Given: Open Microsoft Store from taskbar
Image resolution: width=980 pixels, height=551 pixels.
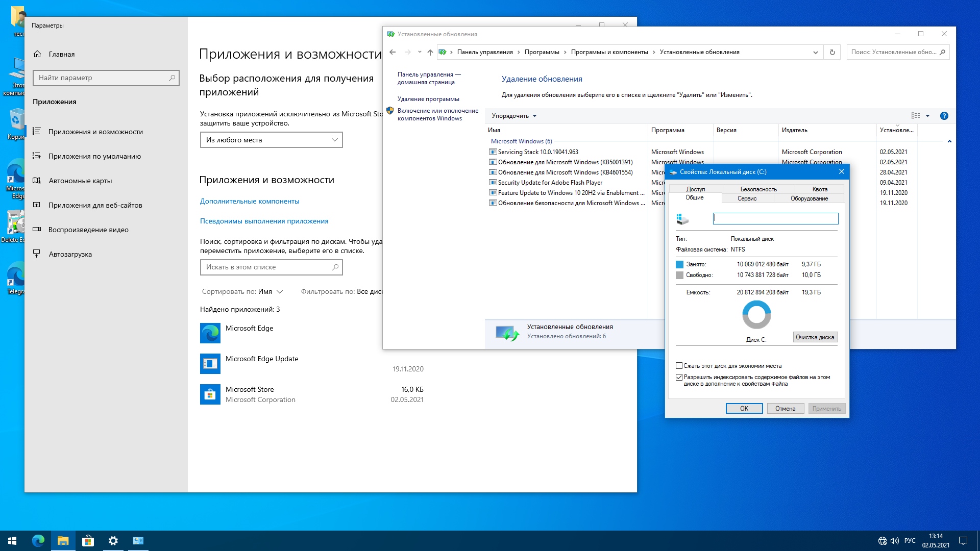Looking at the screenshot, I should [88, 541].
